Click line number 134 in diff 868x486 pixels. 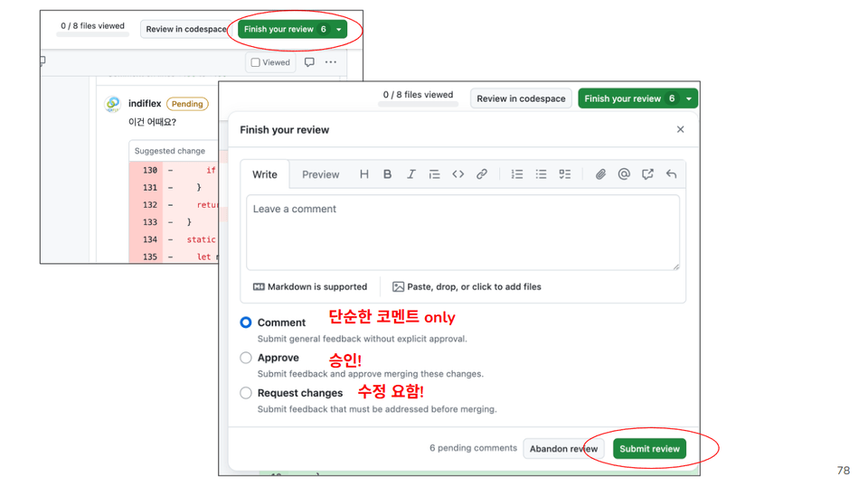[150, 239]
